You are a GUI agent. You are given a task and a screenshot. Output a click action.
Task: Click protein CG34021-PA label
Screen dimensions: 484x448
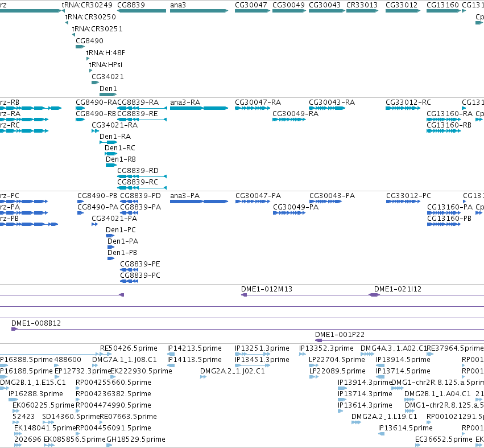coord(114,219)
